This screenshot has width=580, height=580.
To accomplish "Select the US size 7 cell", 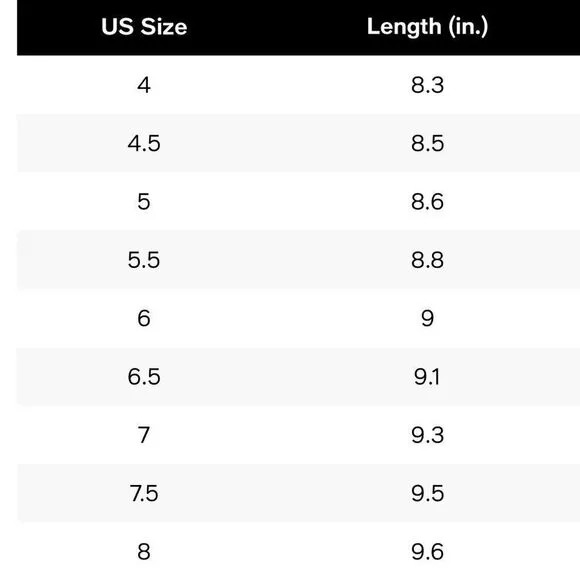I will (144, 435).
